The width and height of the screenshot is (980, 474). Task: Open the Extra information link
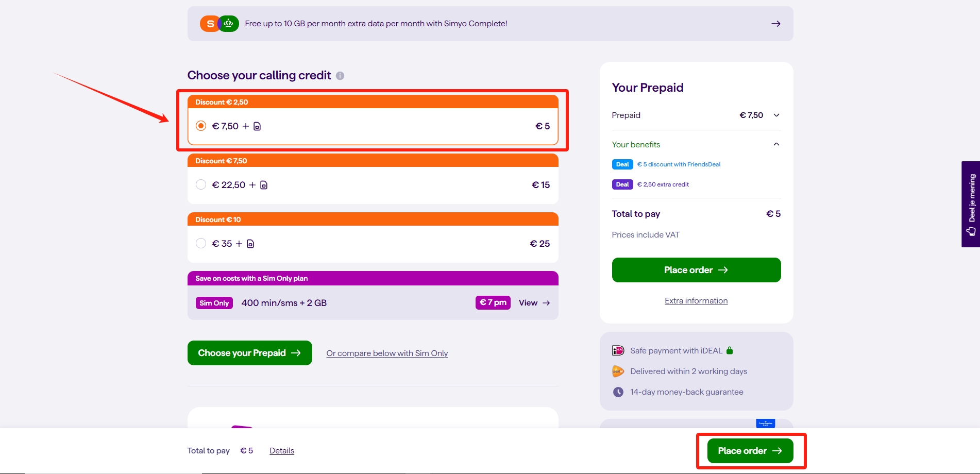pyautogui.click(x=696, y=301)
